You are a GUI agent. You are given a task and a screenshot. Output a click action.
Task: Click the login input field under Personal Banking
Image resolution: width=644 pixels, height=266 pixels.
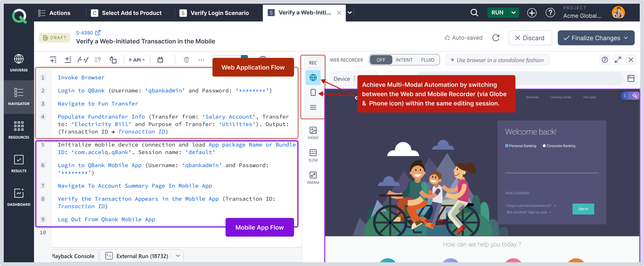551,167
